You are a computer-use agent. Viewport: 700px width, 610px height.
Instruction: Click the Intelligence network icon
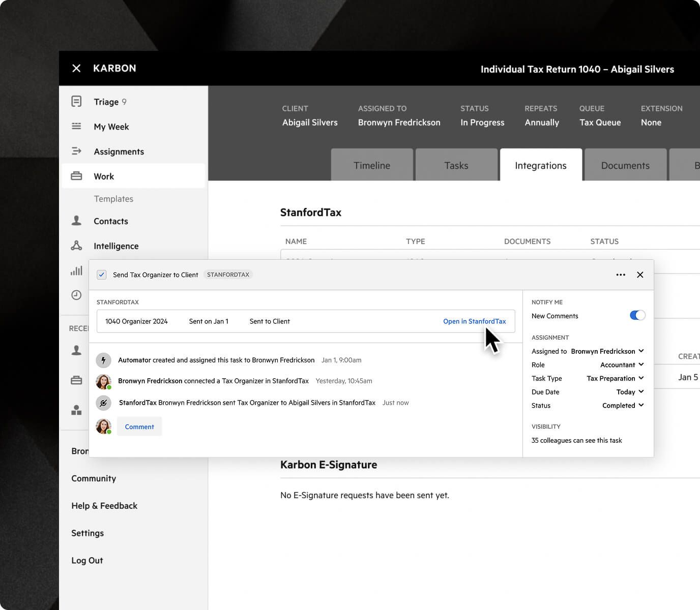(x=76, y=246)
